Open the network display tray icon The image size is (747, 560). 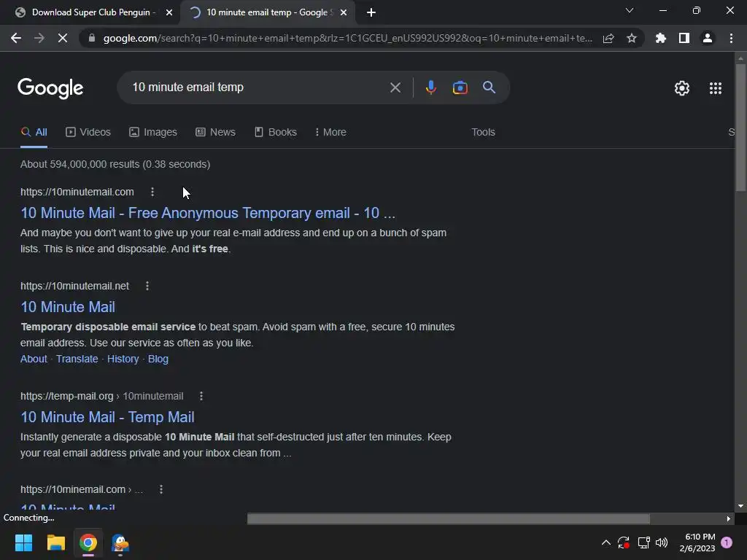[643, 542]
